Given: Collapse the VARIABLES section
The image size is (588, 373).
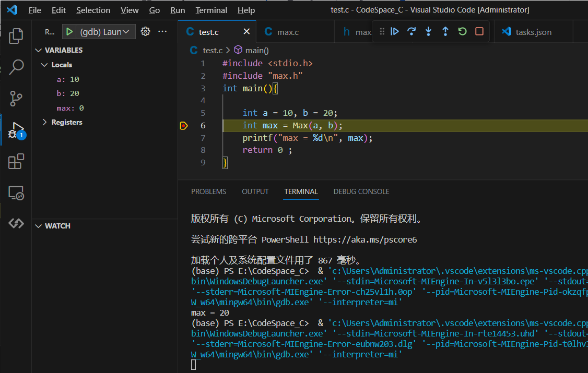Looking at the screenshot, I should tap(38, 50).
